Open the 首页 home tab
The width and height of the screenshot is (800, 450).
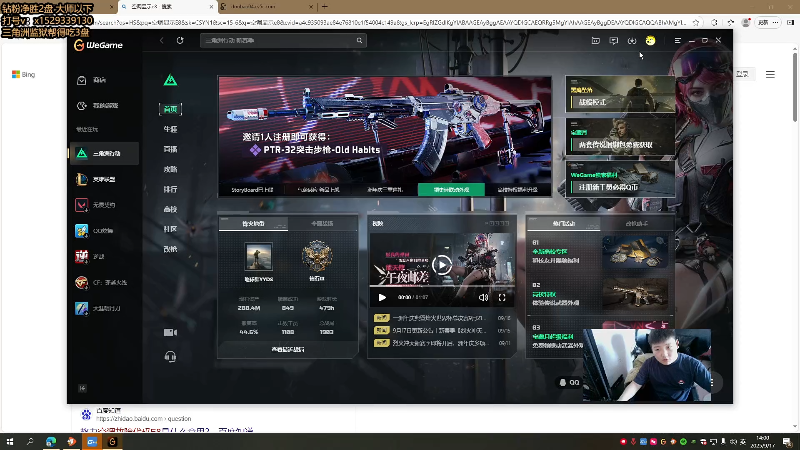coord(170,109)
